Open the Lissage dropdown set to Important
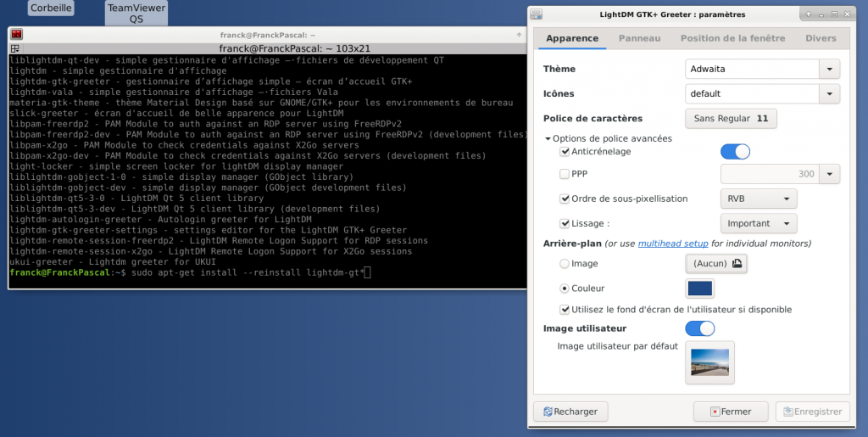The image size is (868, 437). pyautogui.click(x=758, y=223)
